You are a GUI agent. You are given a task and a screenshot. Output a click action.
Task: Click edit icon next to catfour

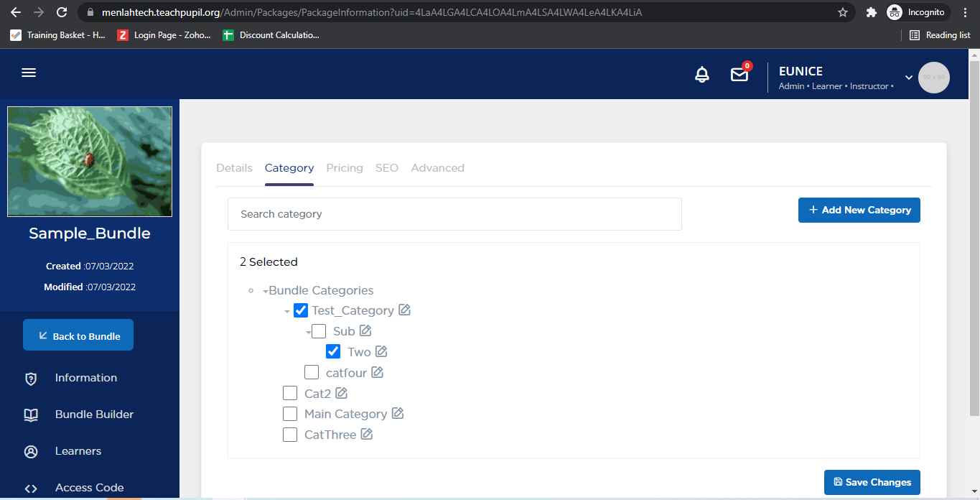tap(377, 372)
